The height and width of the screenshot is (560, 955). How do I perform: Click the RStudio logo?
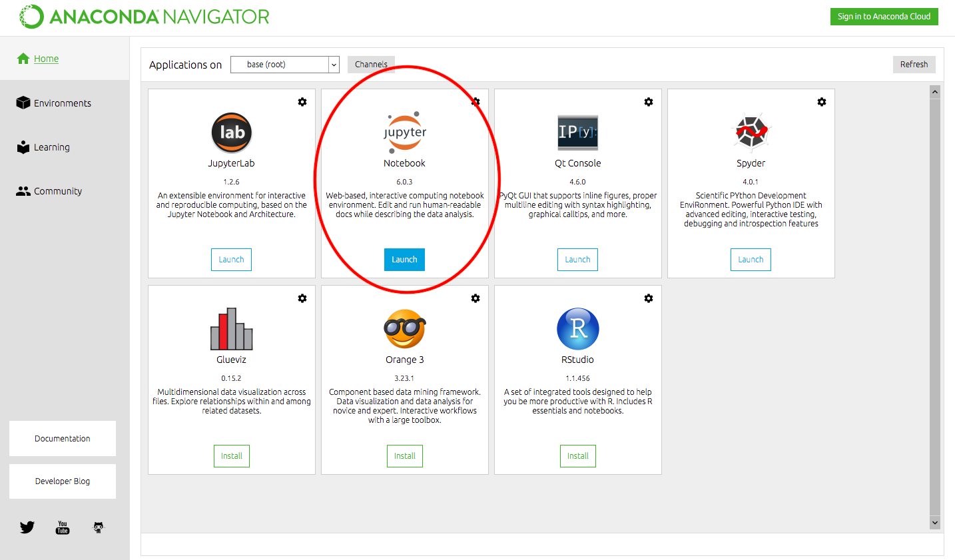click(x=578, y=329)
